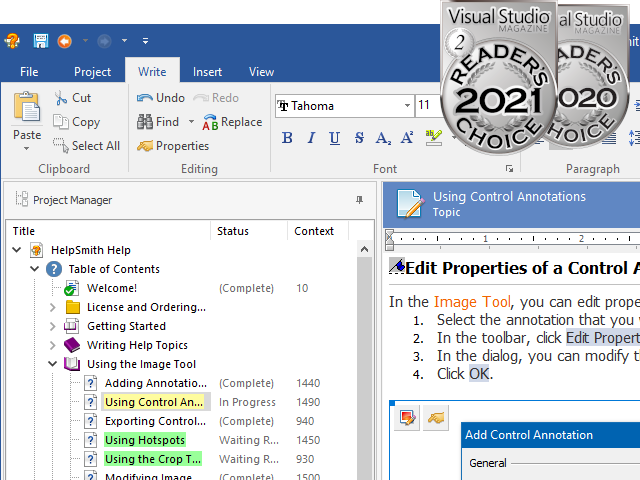Click the Redo button
Screen dimensions: 640x480
click(216, 98)
